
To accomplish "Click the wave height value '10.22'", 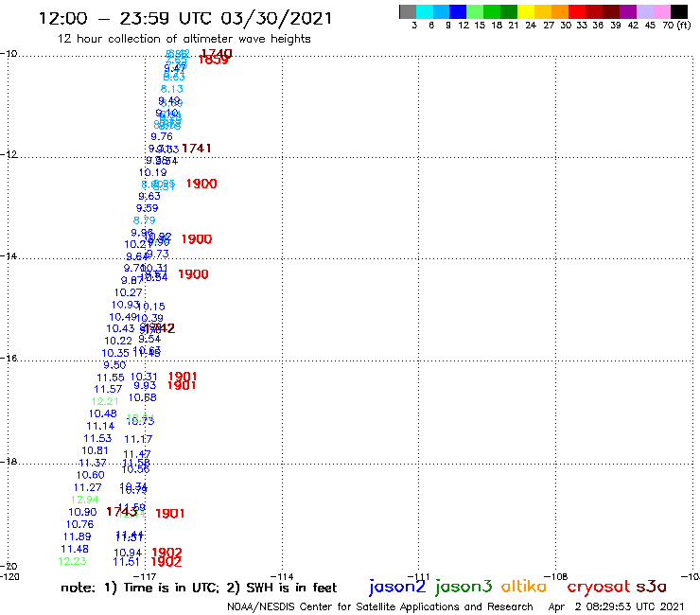I will pyautogui.click(x=118, y=341).
